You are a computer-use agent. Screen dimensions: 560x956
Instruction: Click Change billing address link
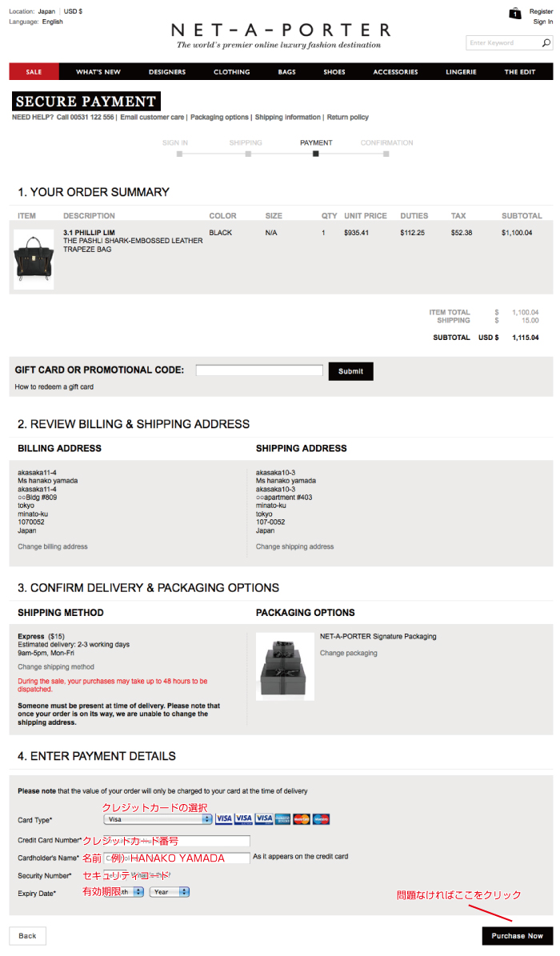tap(53, 546)
